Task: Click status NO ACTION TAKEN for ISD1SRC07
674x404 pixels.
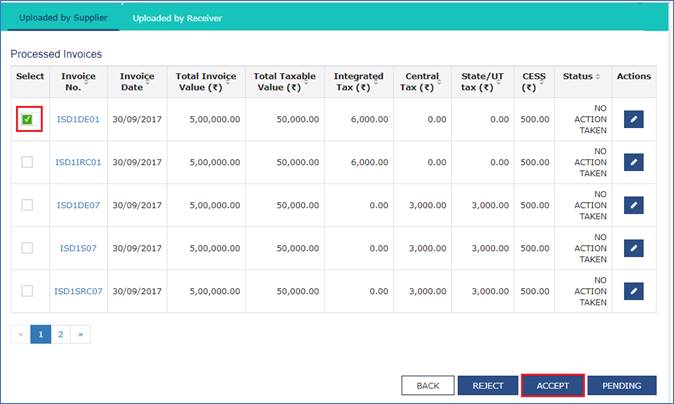Action: tap(591, 291)
